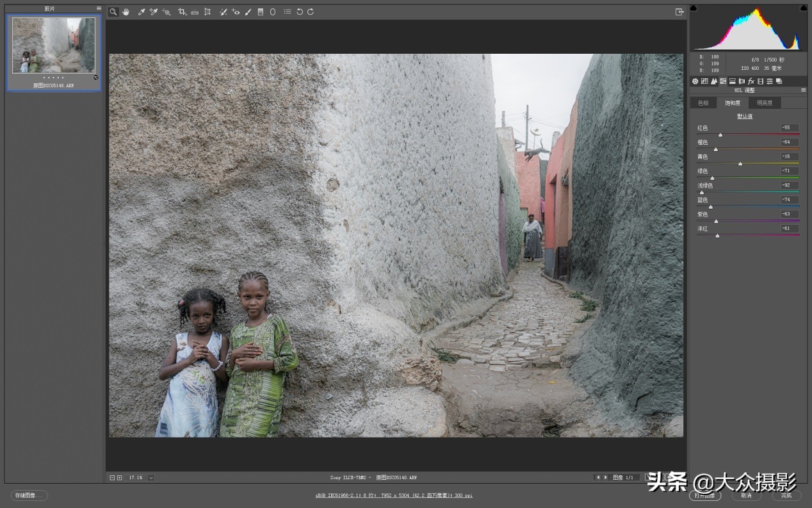Select the White Balance eyedropper tool
The image size is (812, 508).
[142, 12]
